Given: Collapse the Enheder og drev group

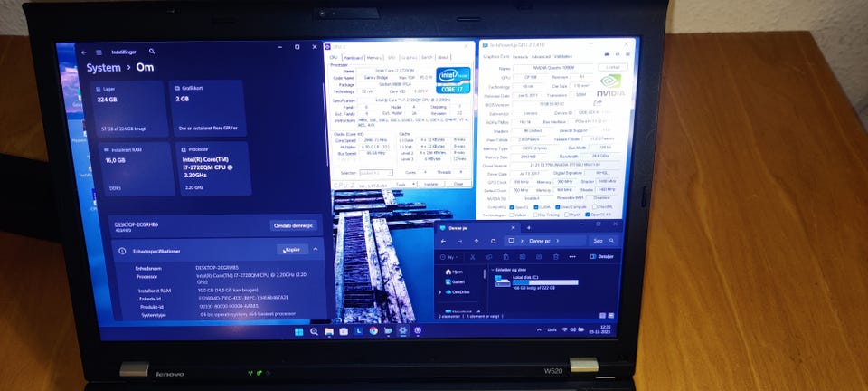Looking at the screenshot, I should (493, 270).
